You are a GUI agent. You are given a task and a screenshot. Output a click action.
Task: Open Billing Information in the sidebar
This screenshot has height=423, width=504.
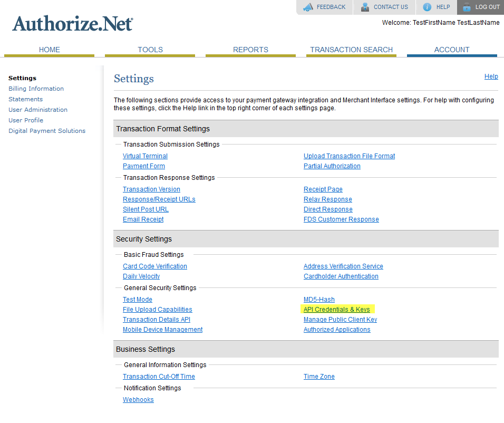[36, 88]
